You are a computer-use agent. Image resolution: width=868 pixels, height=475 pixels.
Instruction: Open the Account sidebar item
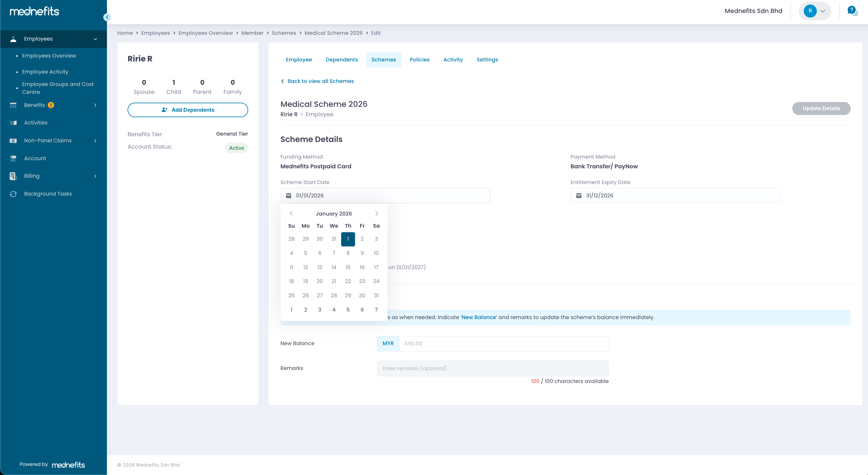click(35, 158)
